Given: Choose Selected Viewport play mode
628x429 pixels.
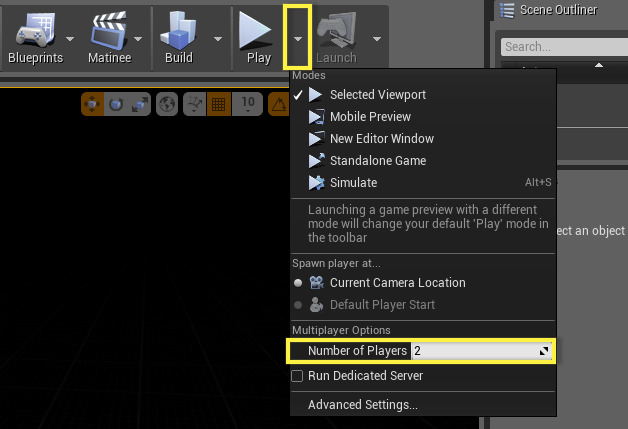Looking at the screenshot, I should (x=423, y=95).
